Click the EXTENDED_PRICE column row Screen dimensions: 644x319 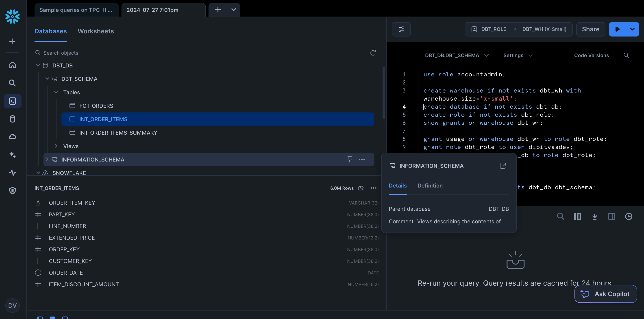tap(207, 238)
